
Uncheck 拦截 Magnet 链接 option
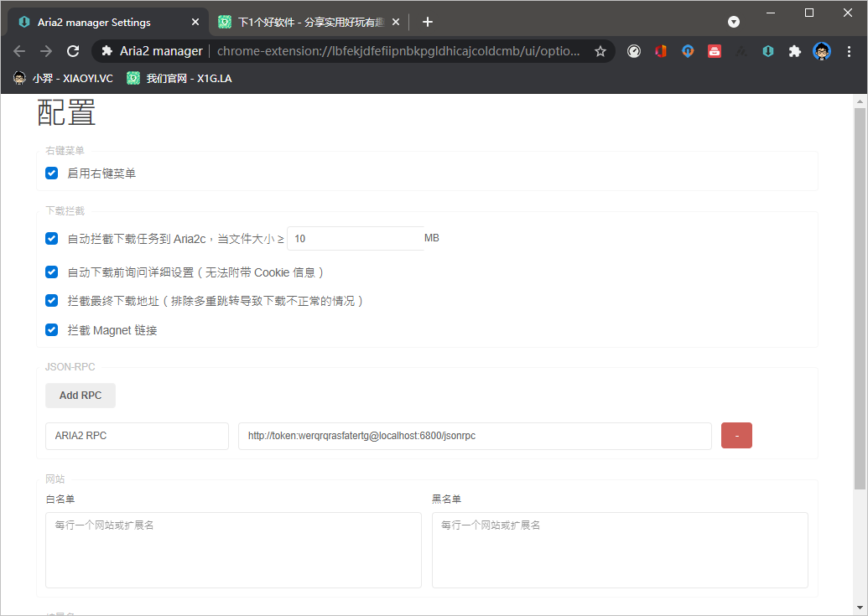coord(52,330)
